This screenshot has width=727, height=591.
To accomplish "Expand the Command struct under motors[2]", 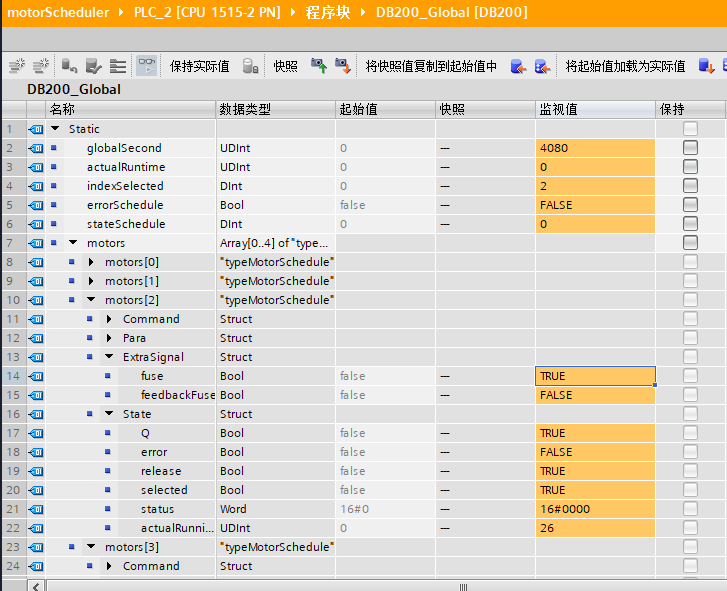I will coord(109,319).
